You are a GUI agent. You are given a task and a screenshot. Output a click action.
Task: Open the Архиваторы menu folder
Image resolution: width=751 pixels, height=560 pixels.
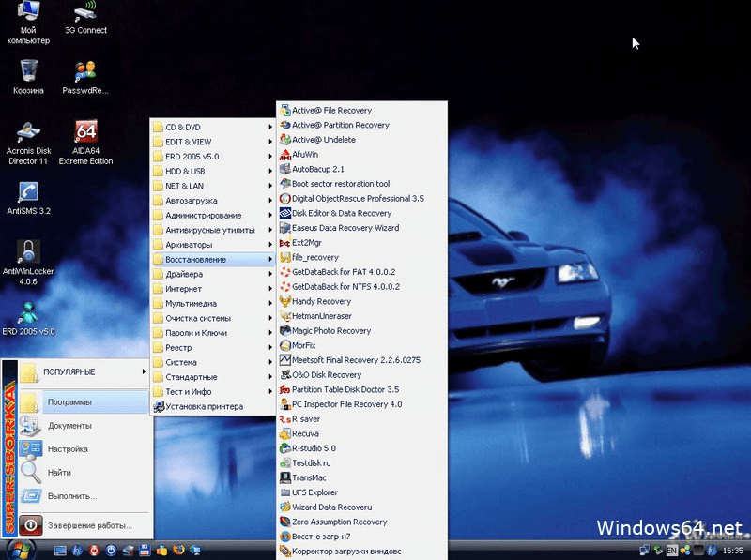click(213, 245)
